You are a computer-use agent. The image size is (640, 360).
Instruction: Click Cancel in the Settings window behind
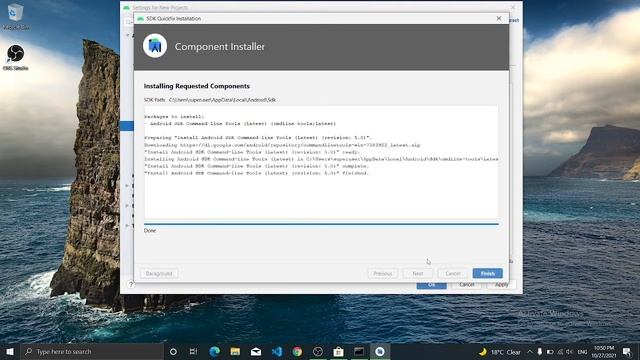pyautogui.click(x=467, y=285)
